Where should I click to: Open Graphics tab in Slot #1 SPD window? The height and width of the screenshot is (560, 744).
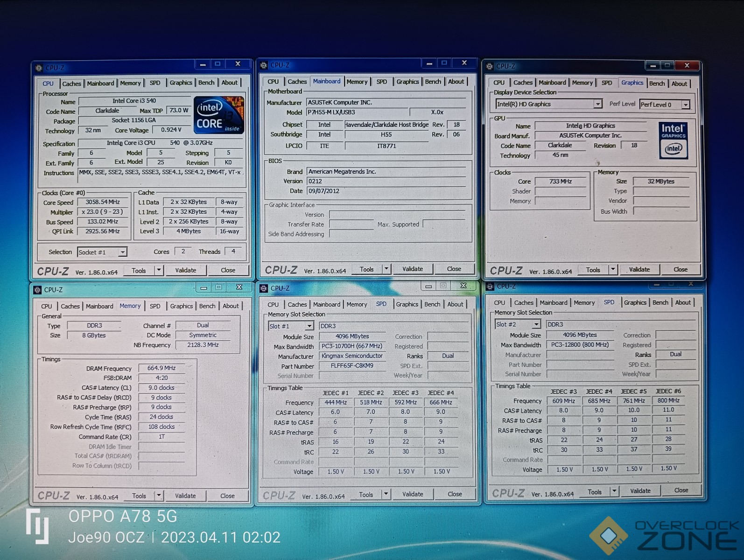407,304
